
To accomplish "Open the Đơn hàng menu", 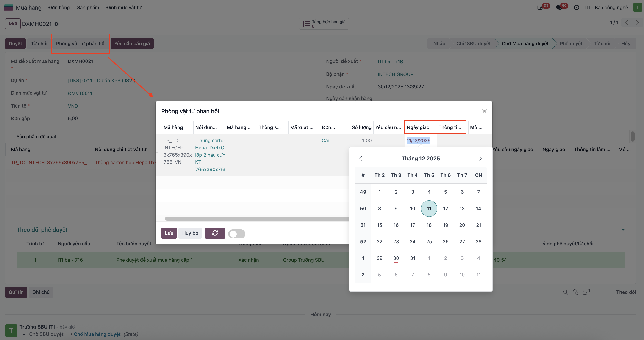I will click(x=59, y=8).
